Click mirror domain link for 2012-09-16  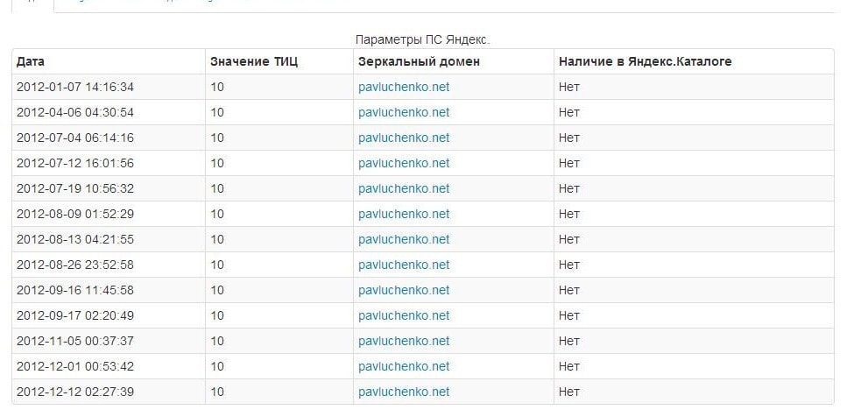[x=404, y=290]
